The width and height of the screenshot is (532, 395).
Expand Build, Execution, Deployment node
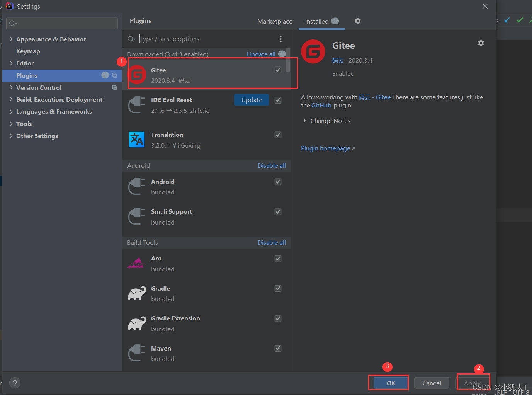coord(11,99)
